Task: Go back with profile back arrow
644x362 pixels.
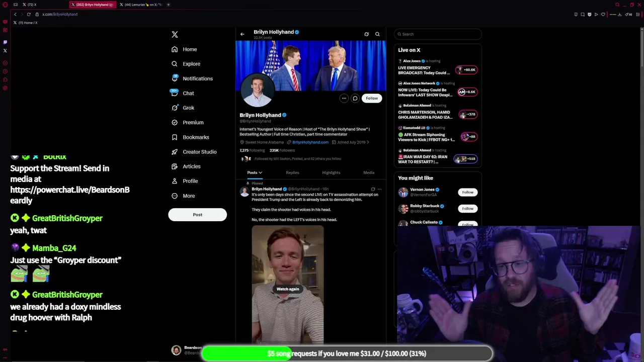Action: coord(242,34)
